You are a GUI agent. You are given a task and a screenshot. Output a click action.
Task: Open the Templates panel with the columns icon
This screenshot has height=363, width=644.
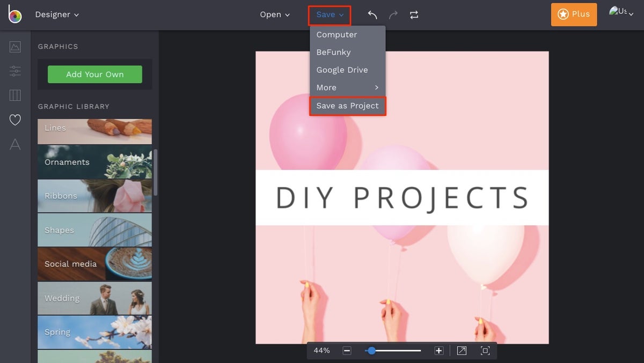click(x=15, y=95)
